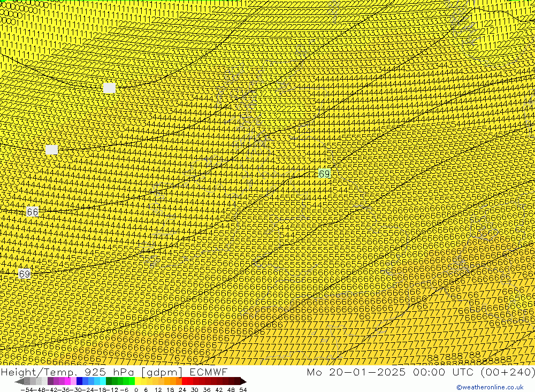Click the 54 legend value
The image size is (535, 392).
tap(243, 390)
